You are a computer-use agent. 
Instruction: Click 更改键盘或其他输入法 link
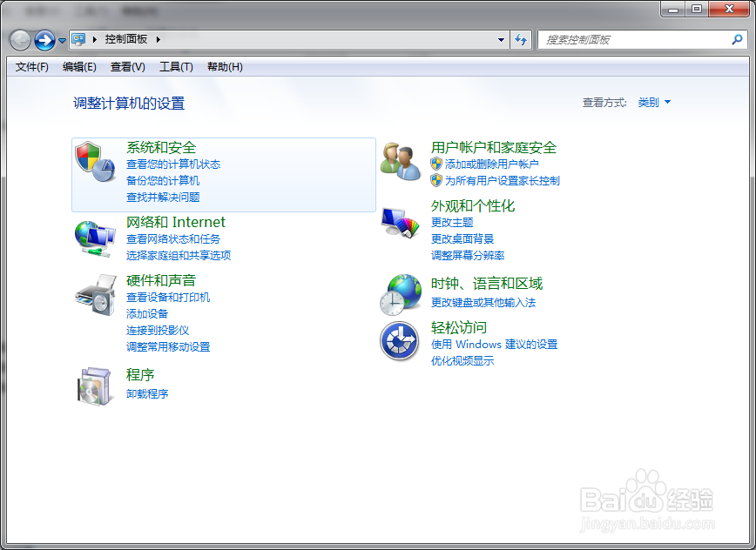[x=483, y=303]
